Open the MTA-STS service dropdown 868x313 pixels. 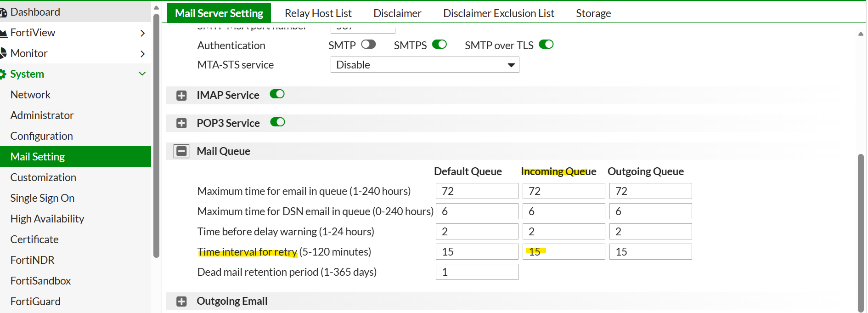coord(425,65)
